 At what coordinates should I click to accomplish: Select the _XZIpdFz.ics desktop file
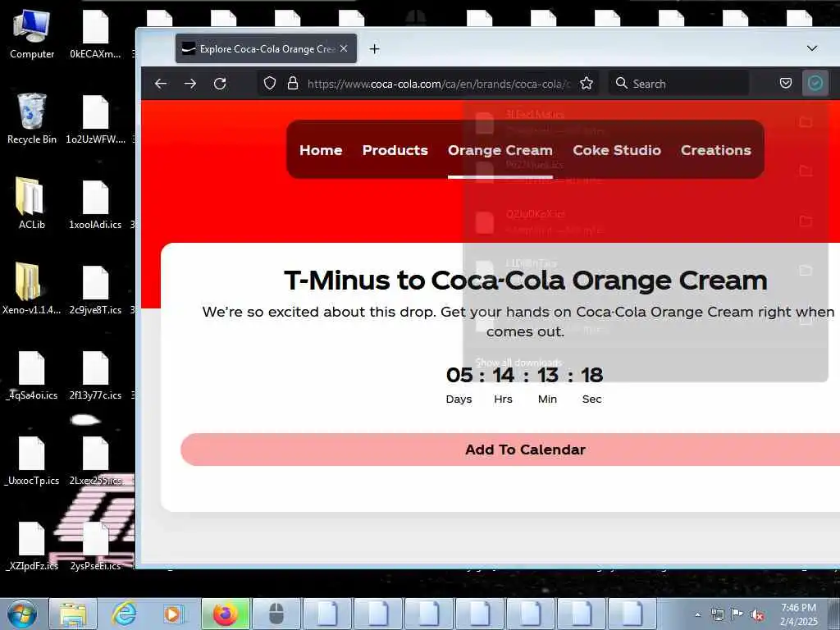pyautogui.click(x=32, y=546)
